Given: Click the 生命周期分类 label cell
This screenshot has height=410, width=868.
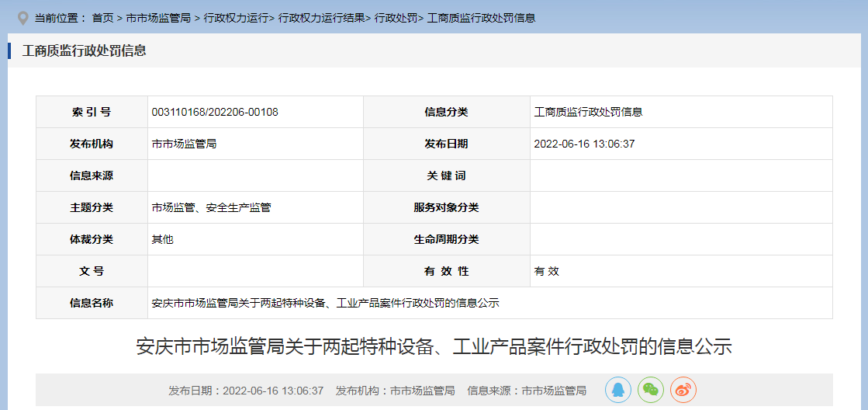Looking at the screenshot, I should coord(446,239).
